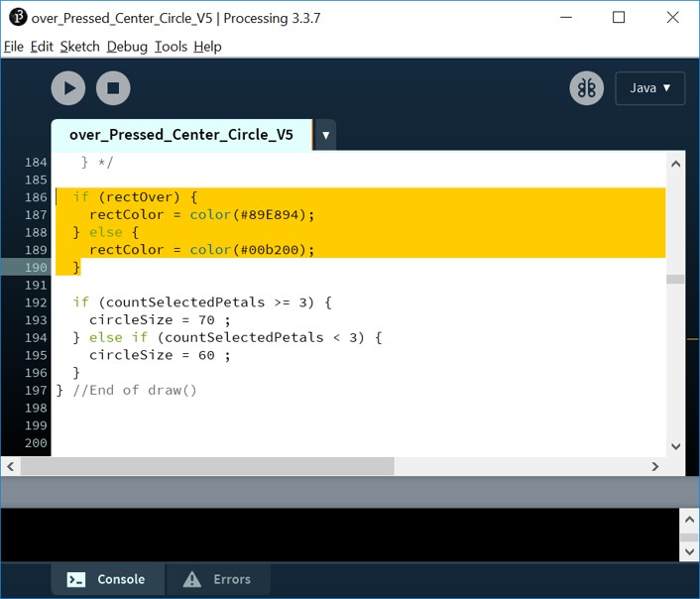Stop the running sketch
Viewport: 700px width, 599px height.
tap(113, 88)
